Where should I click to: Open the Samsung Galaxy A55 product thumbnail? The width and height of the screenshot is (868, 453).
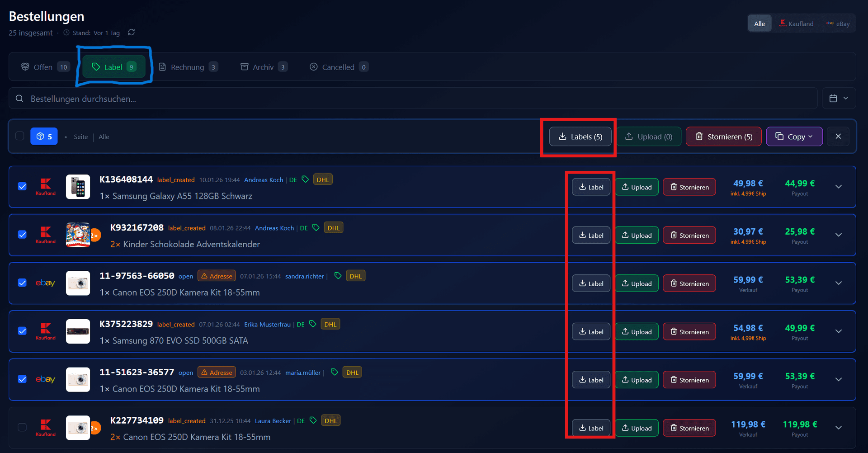coord(78,187)
